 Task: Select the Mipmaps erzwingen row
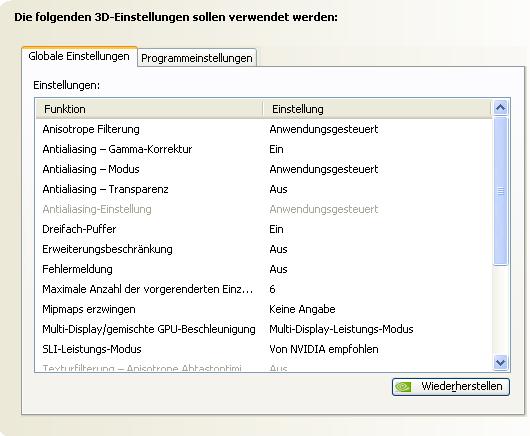[264, 309]
